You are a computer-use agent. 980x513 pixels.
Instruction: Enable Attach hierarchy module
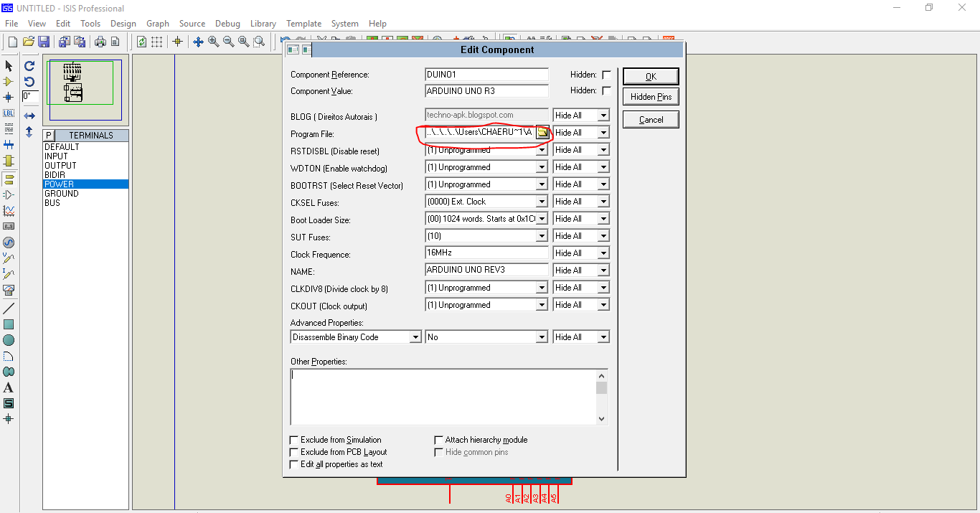439,440
